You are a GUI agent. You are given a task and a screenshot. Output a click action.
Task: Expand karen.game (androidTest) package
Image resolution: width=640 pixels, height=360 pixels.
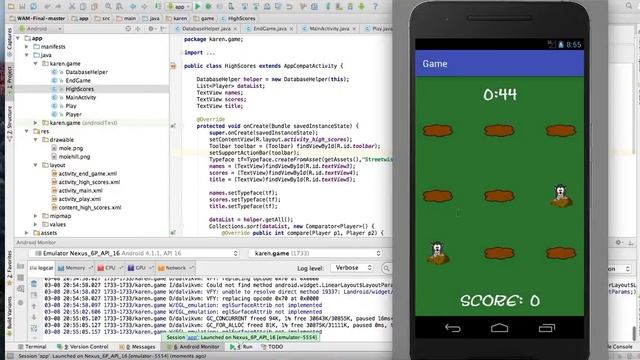(36, 122)
